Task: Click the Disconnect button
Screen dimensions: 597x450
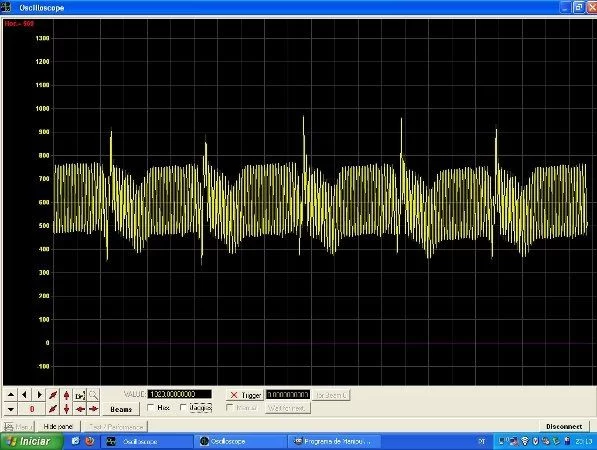Action: pyautogui.click(x=564, y=427)
